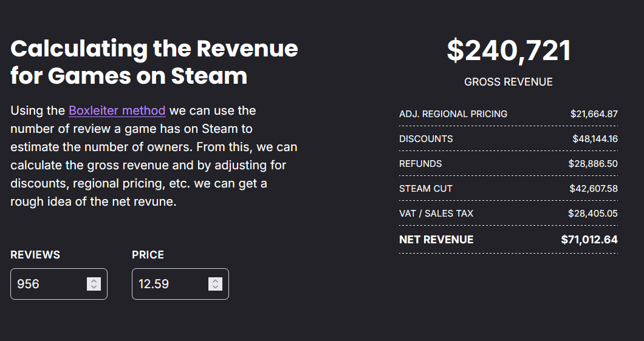Click the Discounts amount $48,144.16
The width and height of the screenshot is (644, 341).
pos(595,139)
